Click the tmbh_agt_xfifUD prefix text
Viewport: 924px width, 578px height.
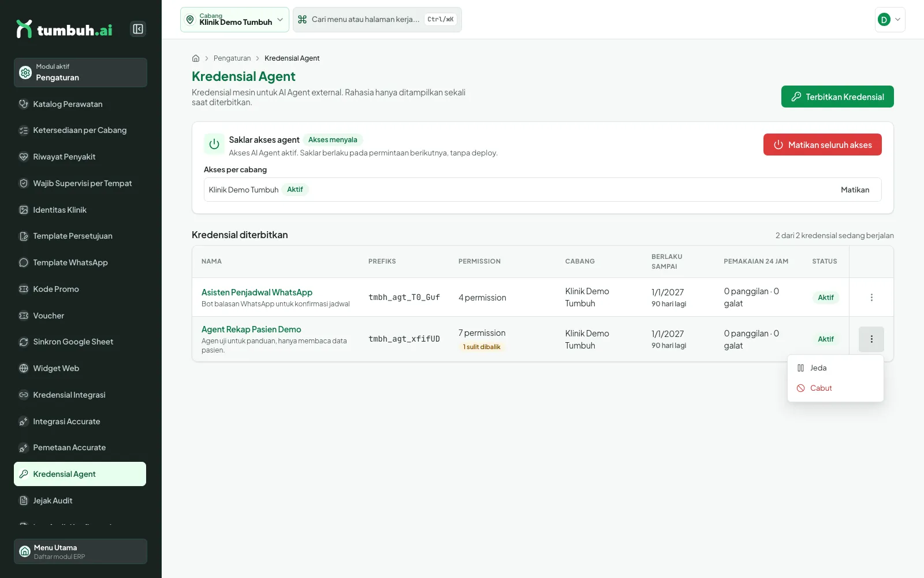(404, 339)
